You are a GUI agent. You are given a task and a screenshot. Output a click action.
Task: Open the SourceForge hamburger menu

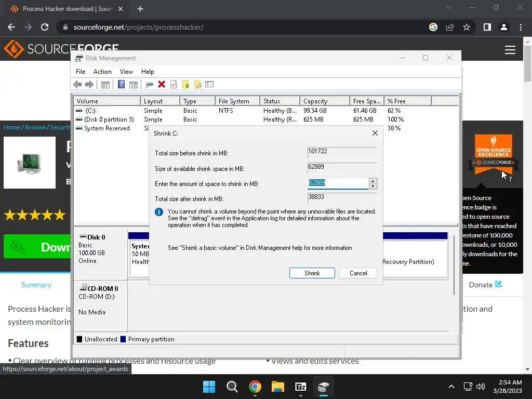click(510, 50)
